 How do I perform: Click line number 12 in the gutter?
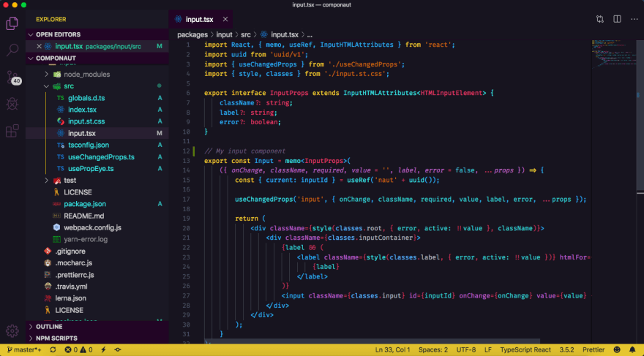[x=187, y=151]
